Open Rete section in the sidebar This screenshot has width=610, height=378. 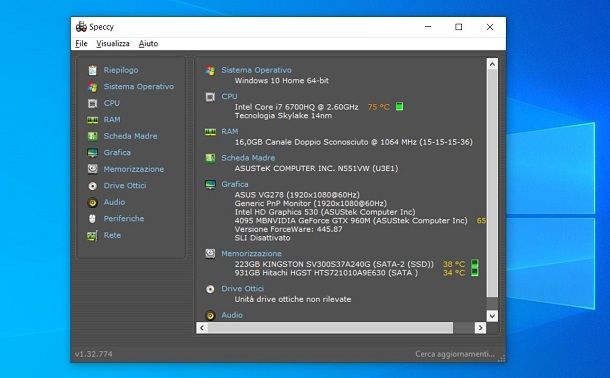click(112, 235)
